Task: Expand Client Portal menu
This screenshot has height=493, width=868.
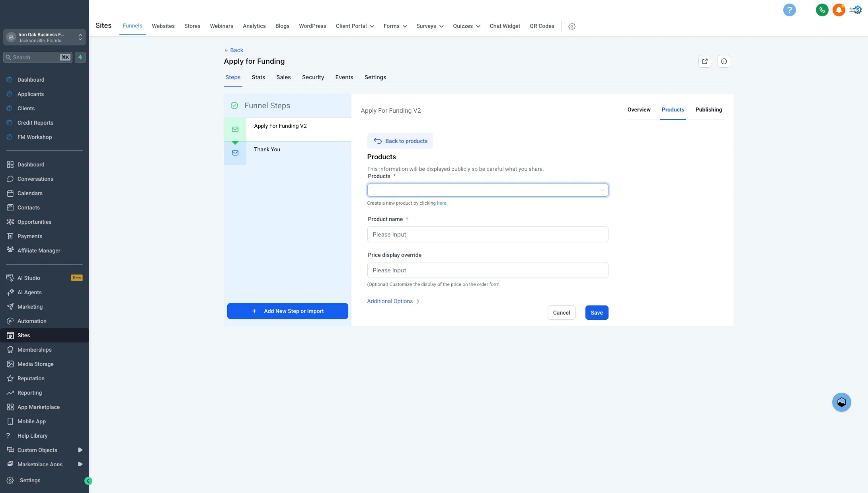Action: tap(355, 26)
